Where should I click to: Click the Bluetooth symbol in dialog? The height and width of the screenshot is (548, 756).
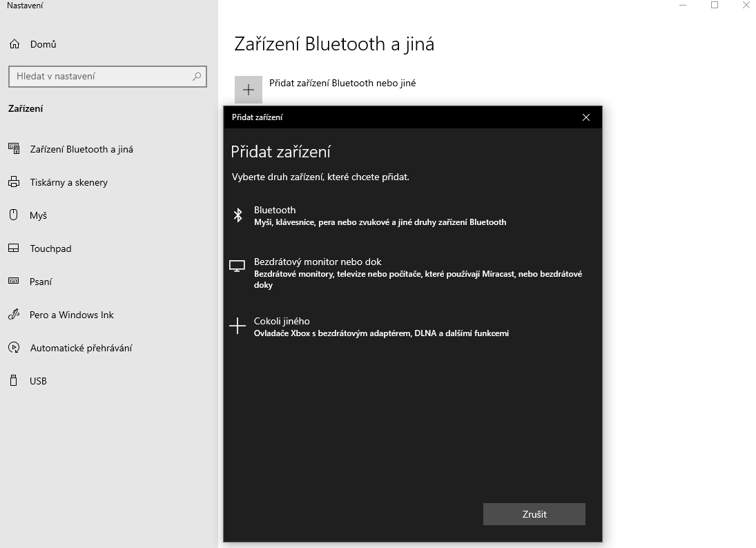coord(238,215)
